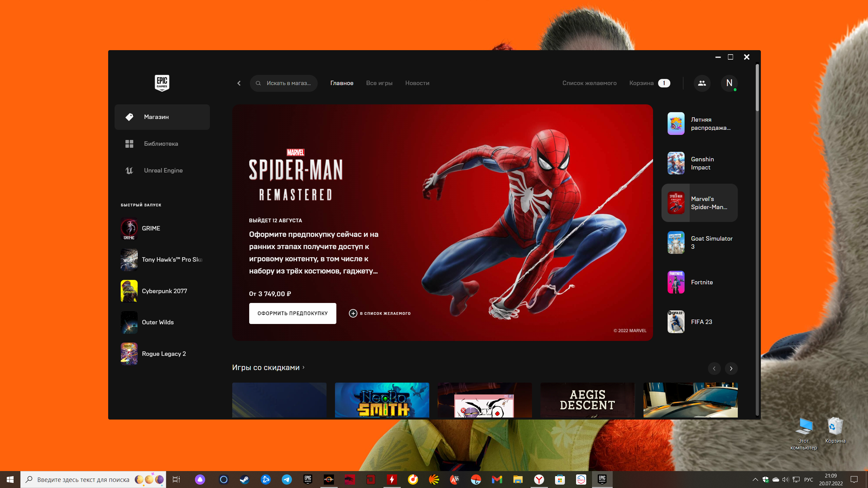This screenshot has width=868, height=488.
Task: Switch the РУС input language indicator
Action: (809, 480)
